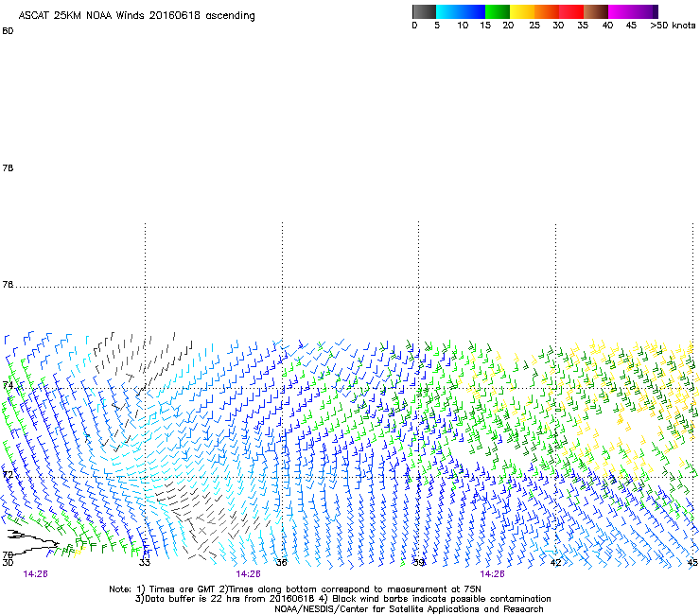The width and height of the screenshot is (700, 615).
Task: Click latitude label 80 at top left
Action: pos(8,31)
